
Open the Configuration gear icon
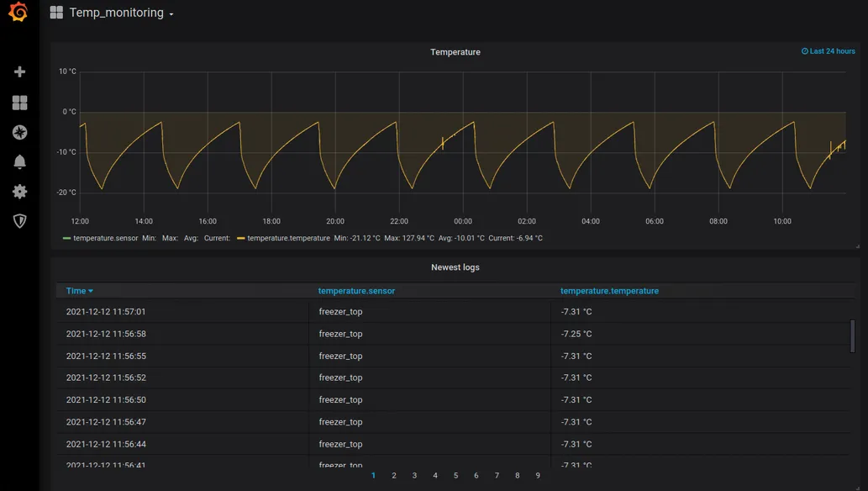[x=19, y=192]
